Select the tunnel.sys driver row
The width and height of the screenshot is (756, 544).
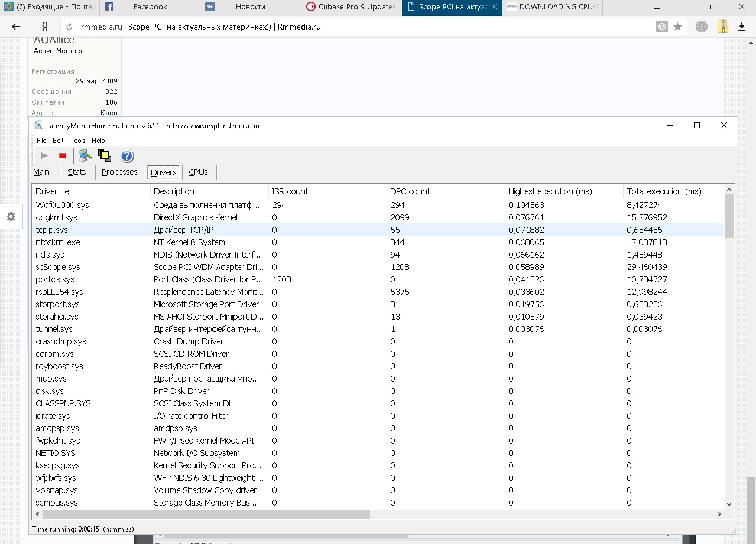click(378, 329)
